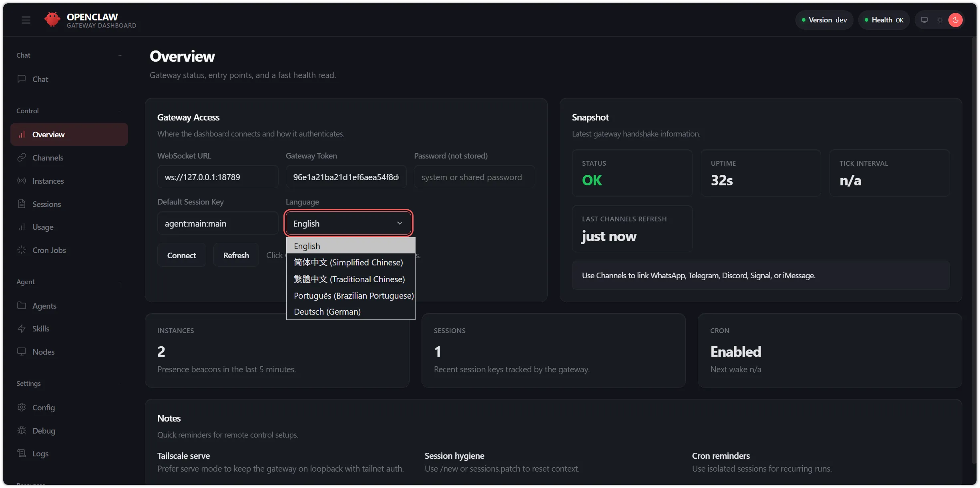Viewport: 980px width, 488px height.
Task: Collapse the Agent sidebar section
Action: [120, 282]
